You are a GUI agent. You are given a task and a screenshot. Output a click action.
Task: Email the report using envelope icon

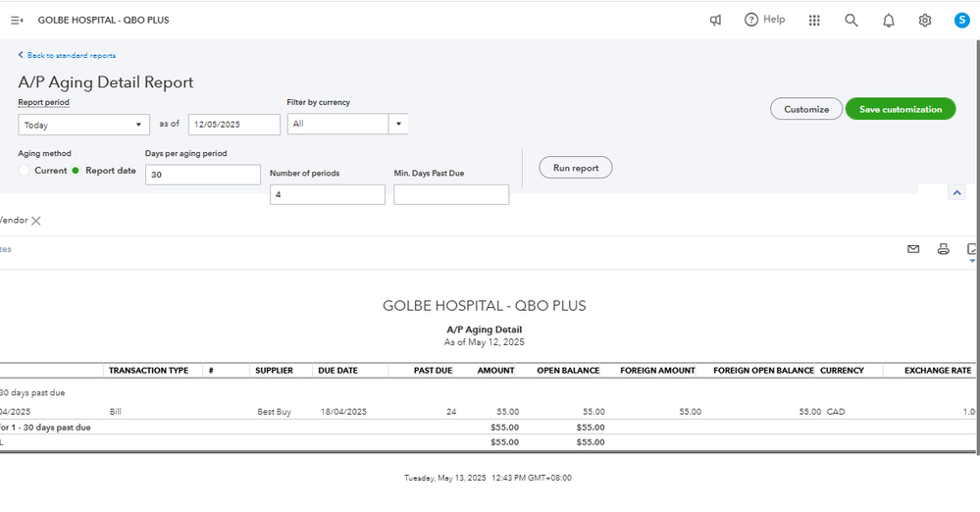(913, 249)
